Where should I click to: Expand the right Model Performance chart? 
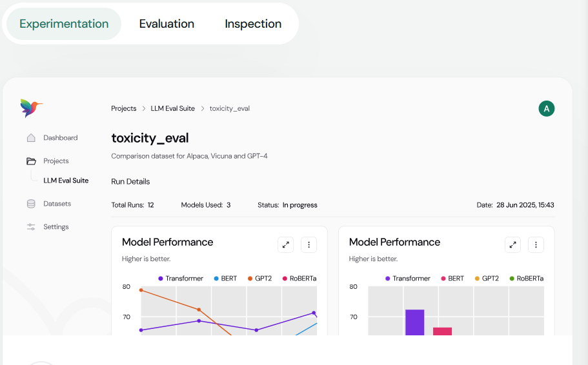(x=512, y=245)
